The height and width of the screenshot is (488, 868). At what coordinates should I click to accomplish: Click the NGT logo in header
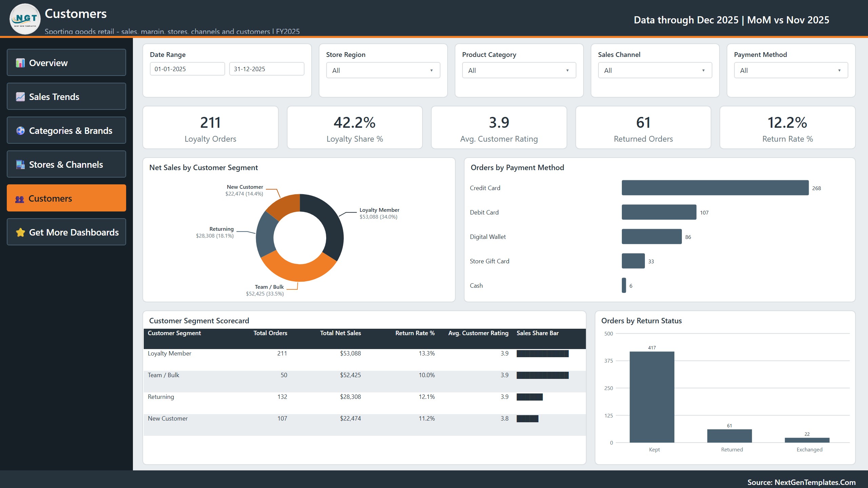(x=25, y=19)
